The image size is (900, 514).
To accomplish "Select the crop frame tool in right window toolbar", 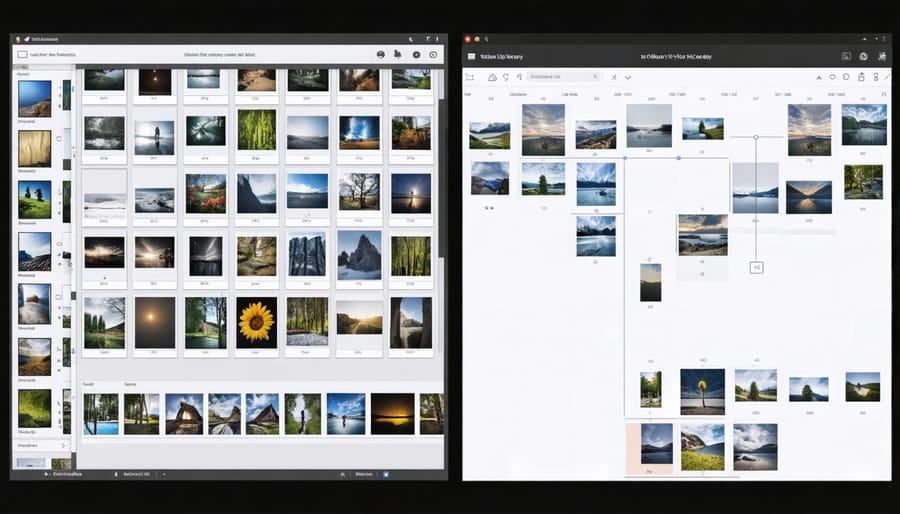I will [x=470, y=77].
